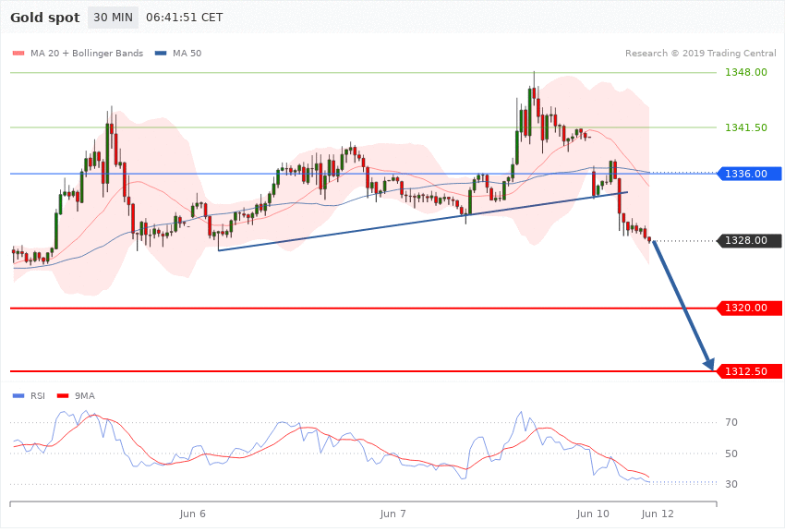This screenshot has width=785, height=532.
Task: Click the MA 50 legend label
Action: click(187, 53)
